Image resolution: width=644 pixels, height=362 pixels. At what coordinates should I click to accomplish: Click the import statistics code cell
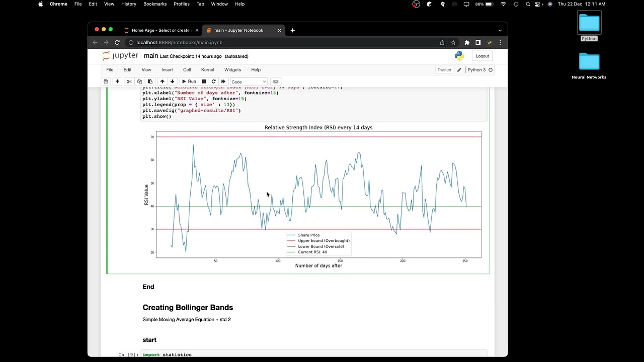click(x=314, y=354)
